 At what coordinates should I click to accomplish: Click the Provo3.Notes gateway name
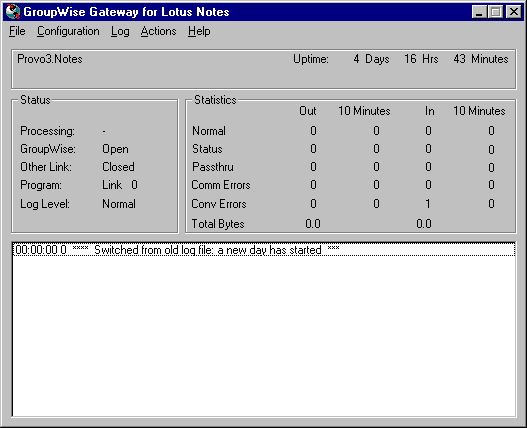(x=50, y=59)
